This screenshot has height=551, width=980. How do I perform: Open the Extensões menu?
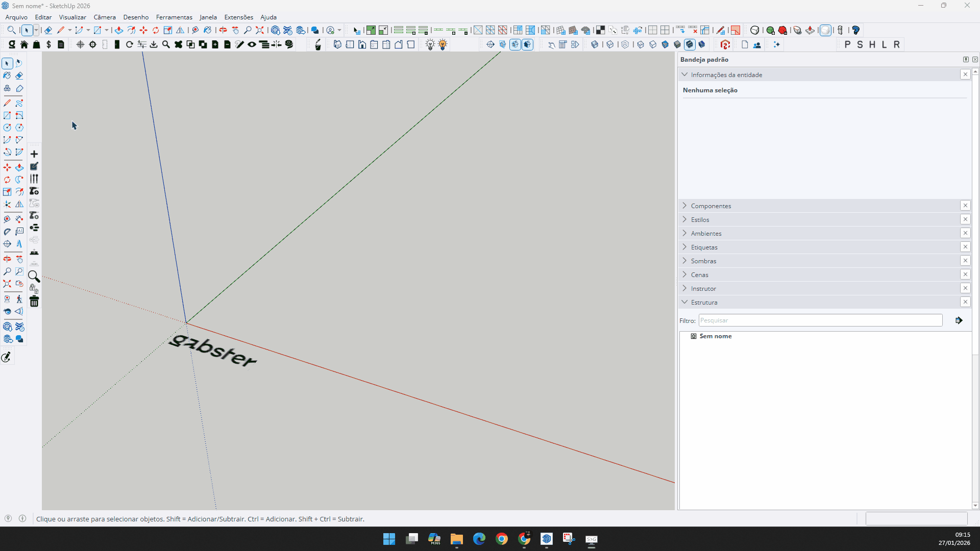[x=238, y=17]
